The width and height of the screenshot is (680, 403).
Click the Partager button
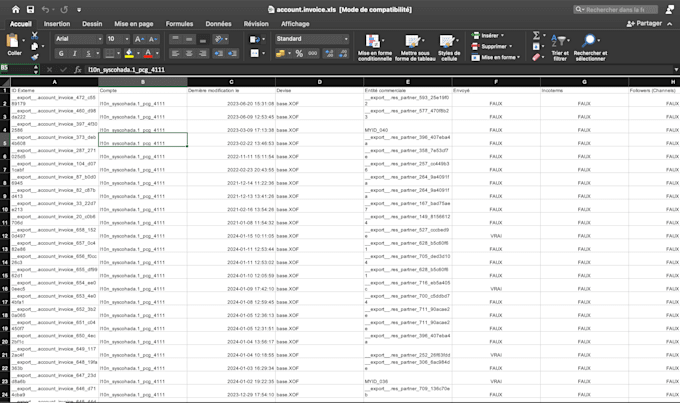644,23
